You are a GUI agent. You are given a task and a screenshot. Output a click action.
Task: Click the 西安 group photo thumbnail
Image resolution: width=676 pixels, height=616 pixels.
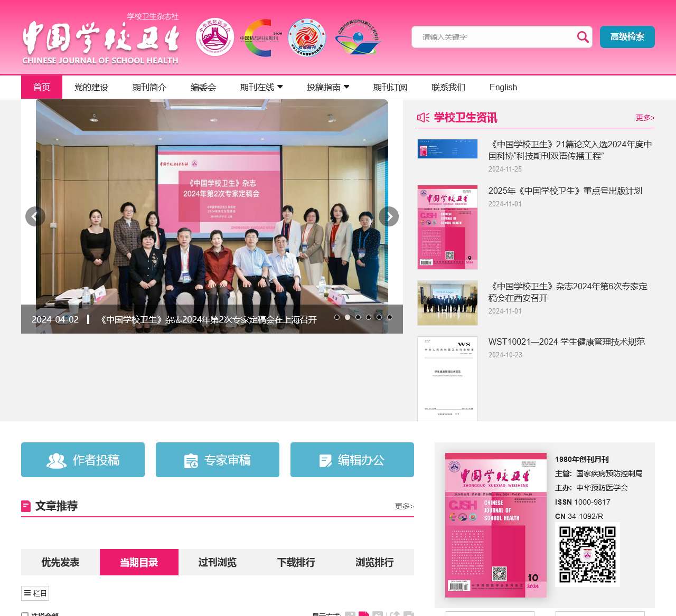tap(447, 303)
